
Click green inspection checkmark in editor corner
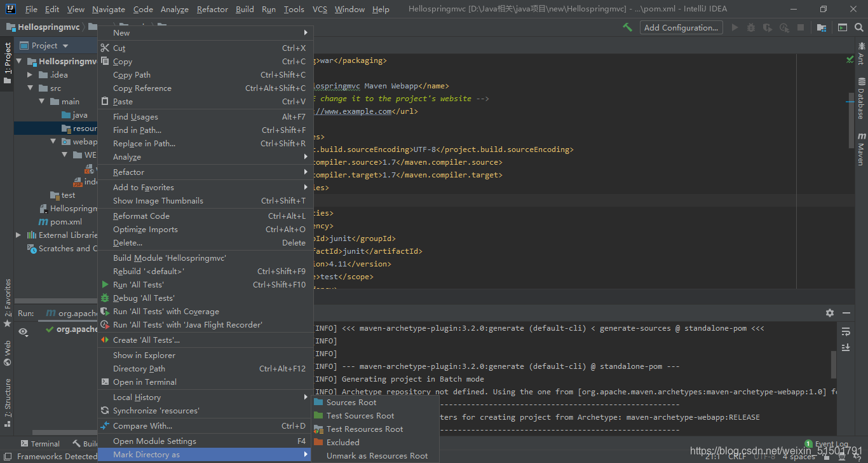coord(850,59)
